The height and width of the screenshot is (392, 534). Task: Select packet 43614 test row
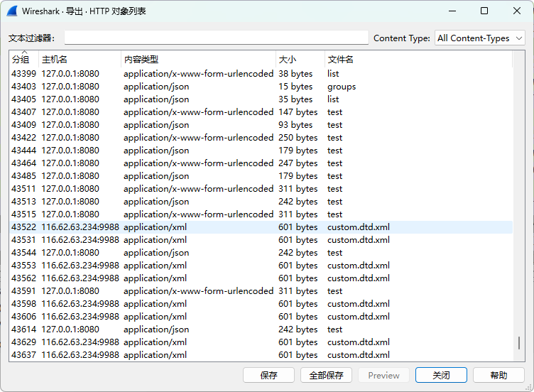click(x=261, y=330)
